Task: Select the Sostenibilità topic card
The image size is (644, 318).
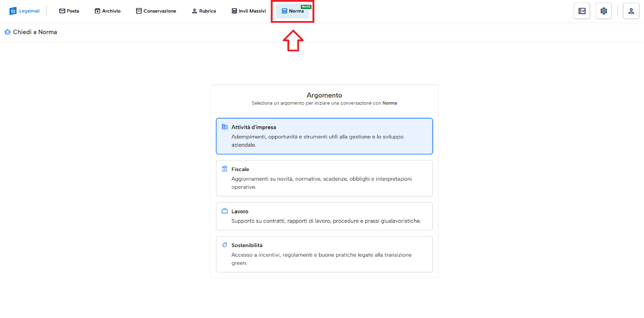Action: point(325,254)
